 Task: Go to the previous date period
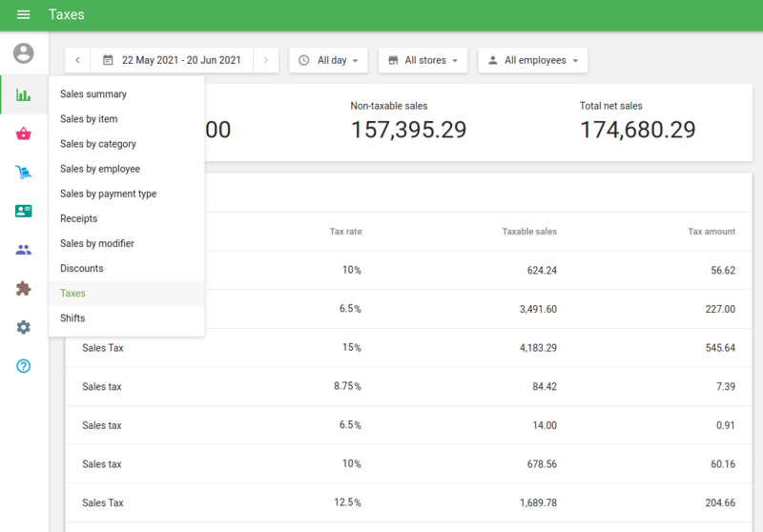pyautogui.click(x=77, y=60)
